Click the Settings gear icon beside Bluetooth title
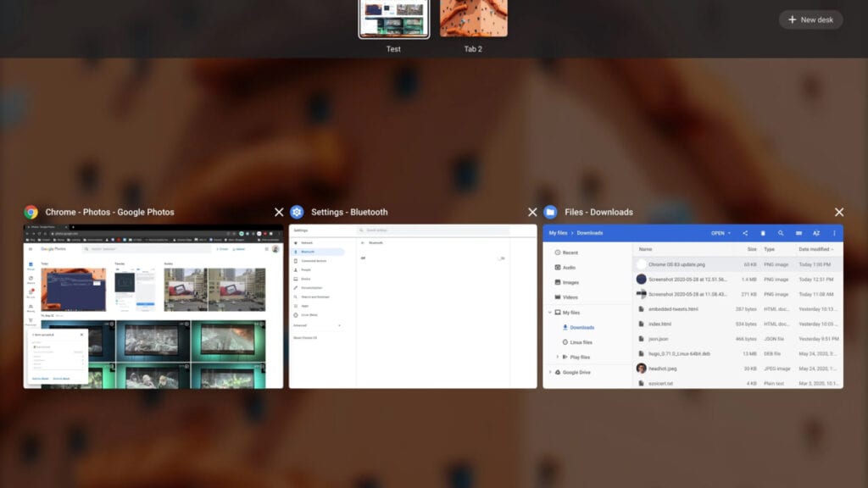The width and height of the screenshot is (868, 488). pyautogui.click(x=297, y=212)
